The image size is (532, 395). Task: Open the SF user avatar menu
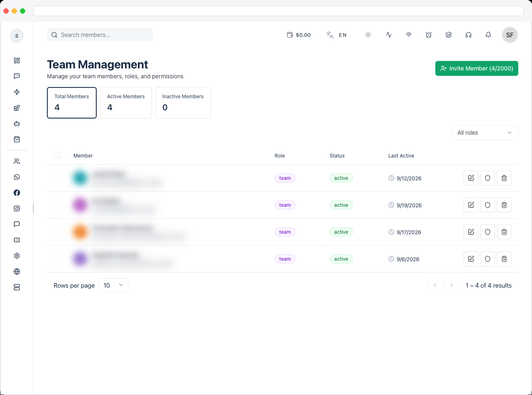tap(510, 35)
